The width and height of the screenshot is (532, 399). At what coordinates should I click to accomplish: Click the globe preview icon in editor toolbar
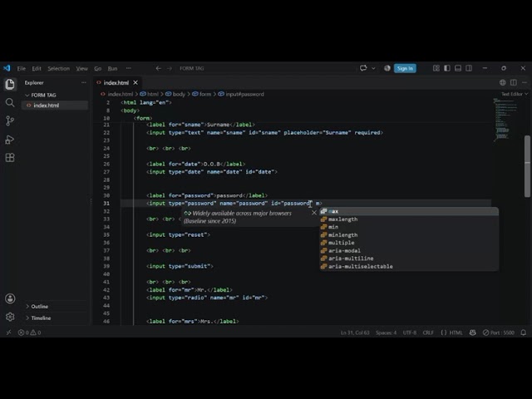[x=502, y=82]
